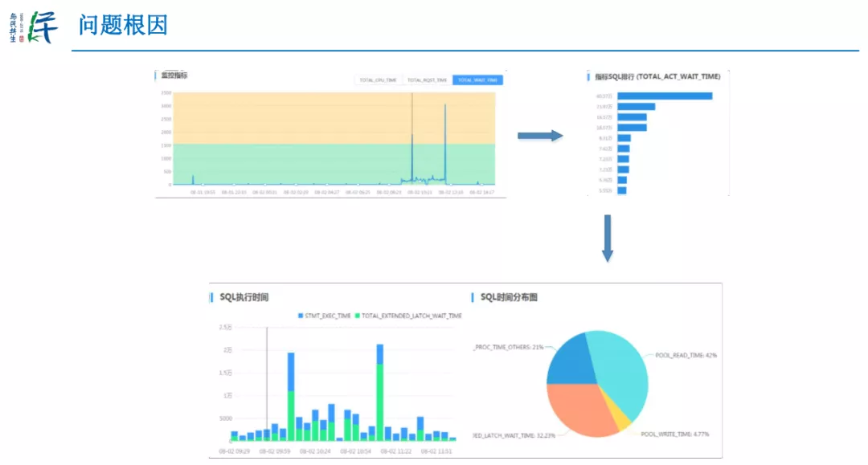Viewport: 868px width, 465px height.
Task: Switch to the TOTAL_CPU_TIME tab
Action: [378, 80]
